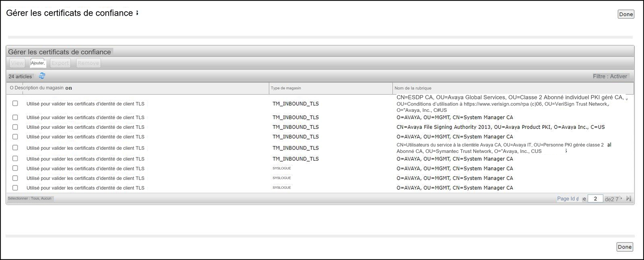Click TM_INBOUND_TLS in Avaya File Signing row
The height and width of the screenshot is (260, 644).
(295, 127)
